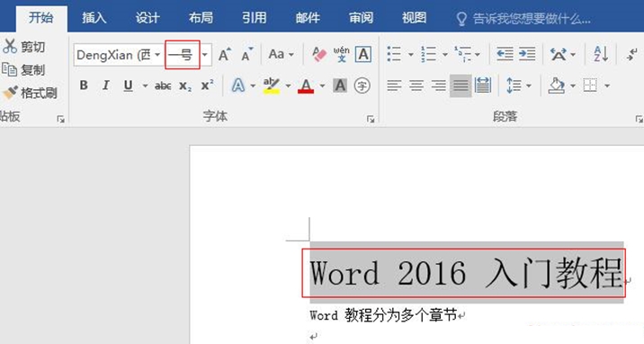Image resolution: width=644 pixels, height=344 pixels.
Task: Expand the shading color dropdown arrow
Action: coord(573,86)
